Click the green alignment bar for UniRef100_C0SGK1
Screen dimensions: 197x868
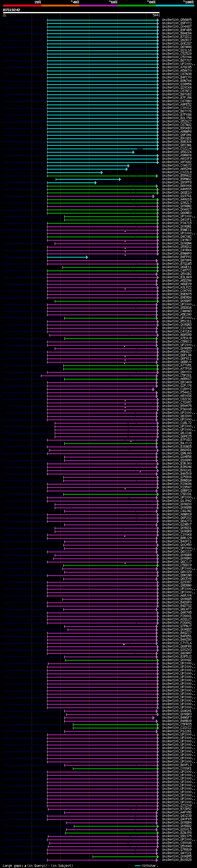point(115,768)
